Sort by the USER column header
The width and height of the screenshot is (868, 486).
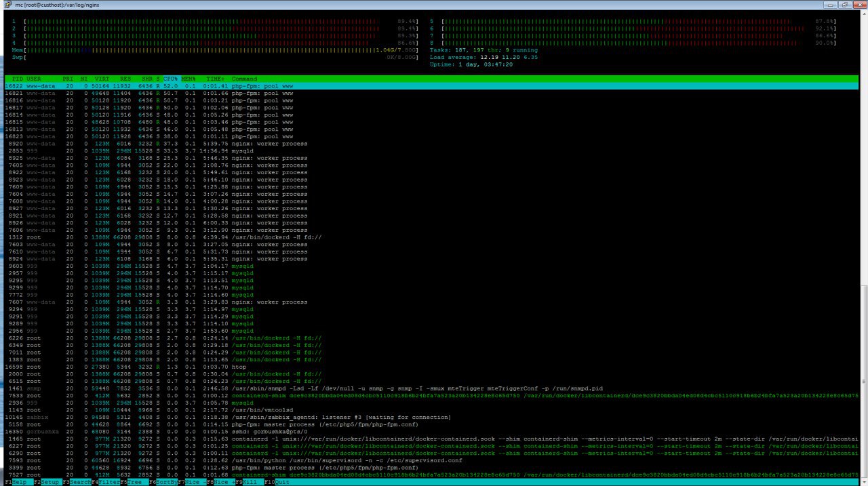pyautogui.click(x=34, y=79)
